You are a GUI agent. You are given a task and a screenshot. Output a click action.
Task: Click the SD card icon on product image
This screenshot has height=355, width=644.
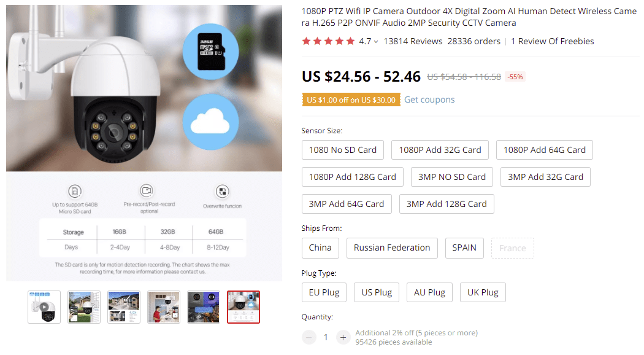(211, 52)
